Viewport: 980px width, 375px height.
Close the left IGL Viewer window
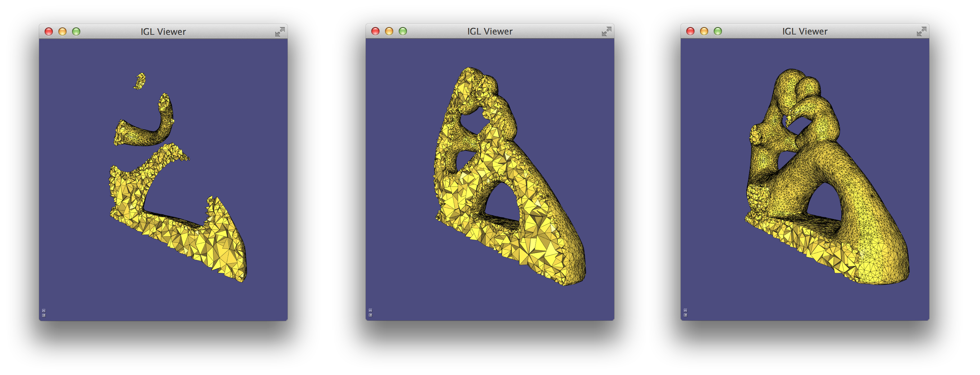49,32
